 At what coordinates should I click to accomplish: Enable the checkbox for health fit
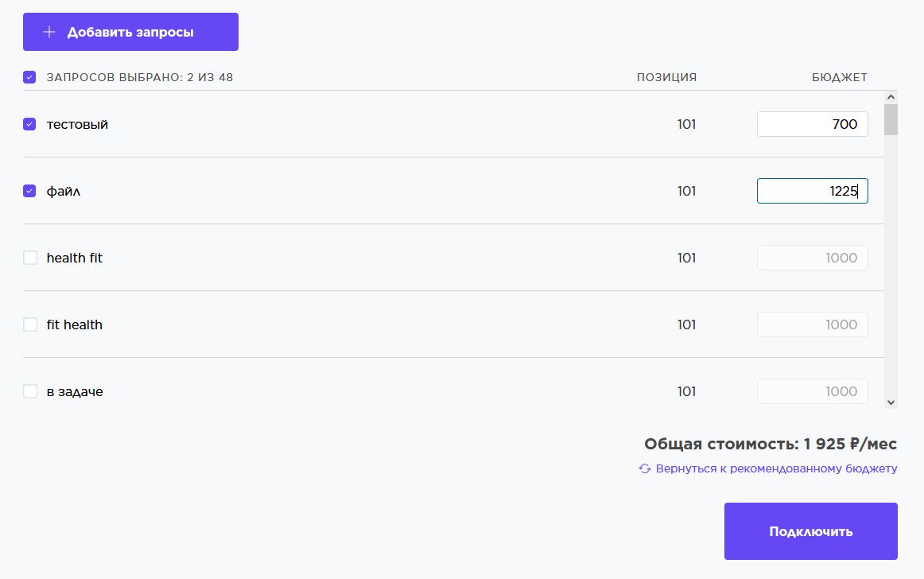point(29,258)
